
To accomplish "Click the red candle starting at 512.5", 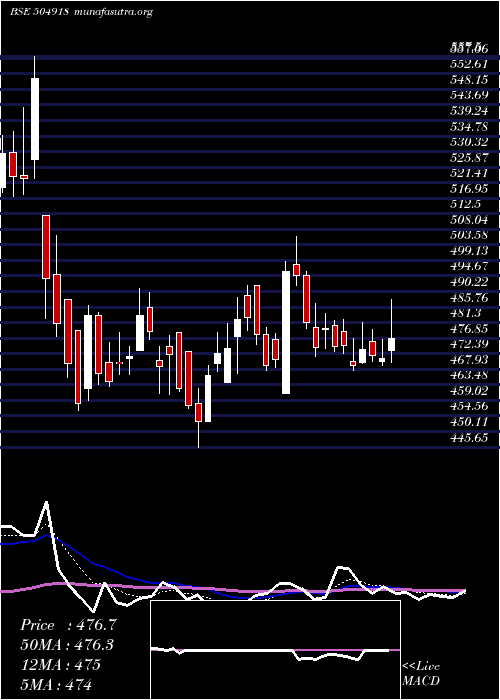I will tap(46, 247).
